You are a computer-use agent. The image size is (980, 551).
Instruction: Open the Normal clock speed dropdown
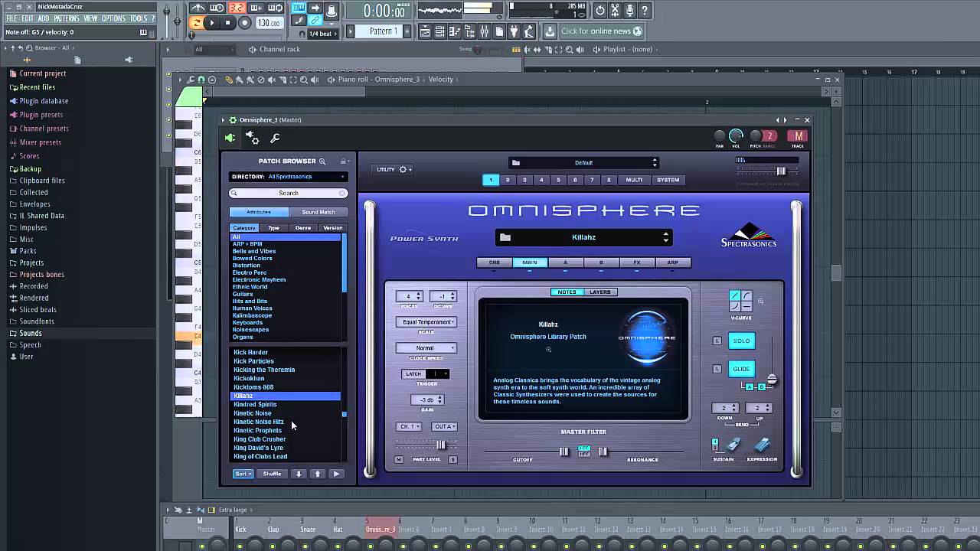pos(426,348)
